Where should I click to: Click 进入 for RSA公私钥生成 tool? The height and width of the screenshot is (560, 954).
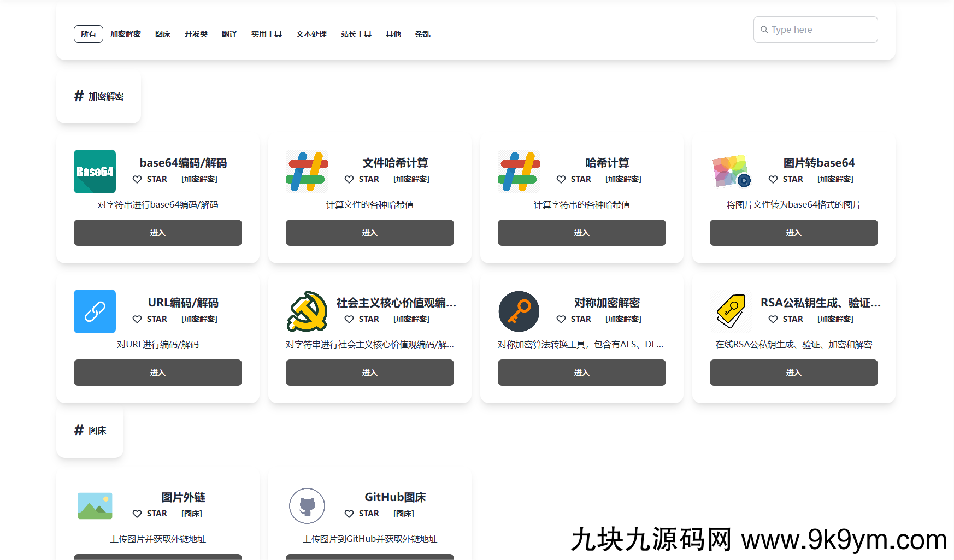(x=793, y=373)
